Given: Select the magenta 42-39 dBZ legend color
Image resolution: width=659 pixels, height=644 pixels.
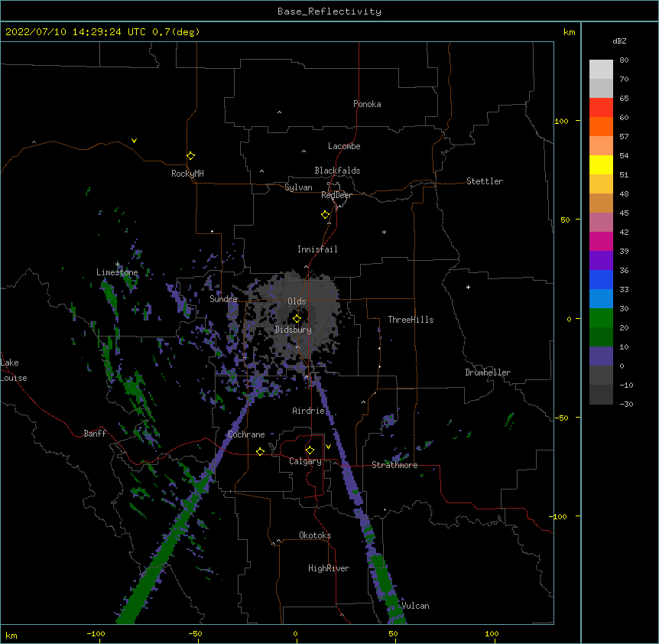Looking at the screenshot, I should [601, 241].
